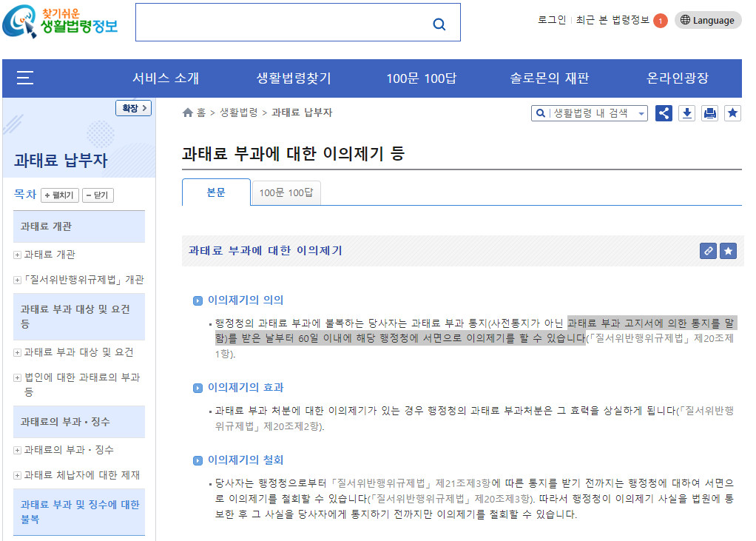This screenshot has width=756, height=541.
Task: Click the 로그인 link
Action: tap(552, 21)
